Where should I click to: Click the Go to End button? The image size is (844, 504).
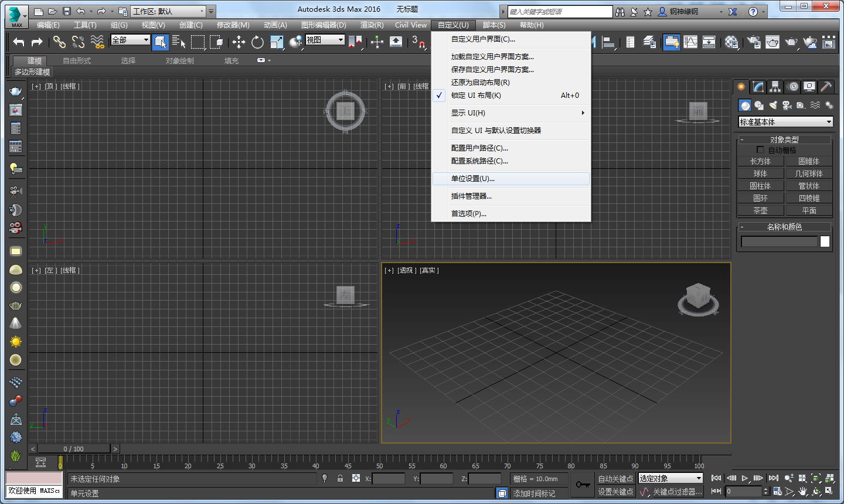(x=774, y=478)
